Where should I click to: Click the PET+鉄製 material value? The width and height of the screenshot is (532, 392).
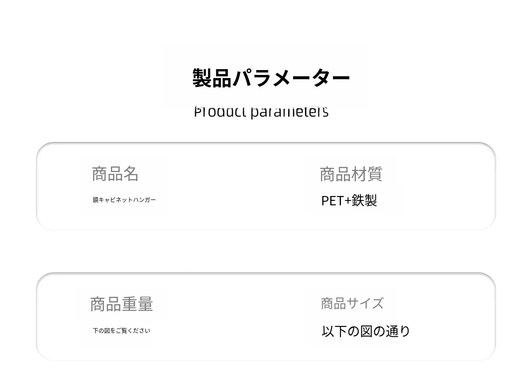pyautogui.click(x=349, y=201)
